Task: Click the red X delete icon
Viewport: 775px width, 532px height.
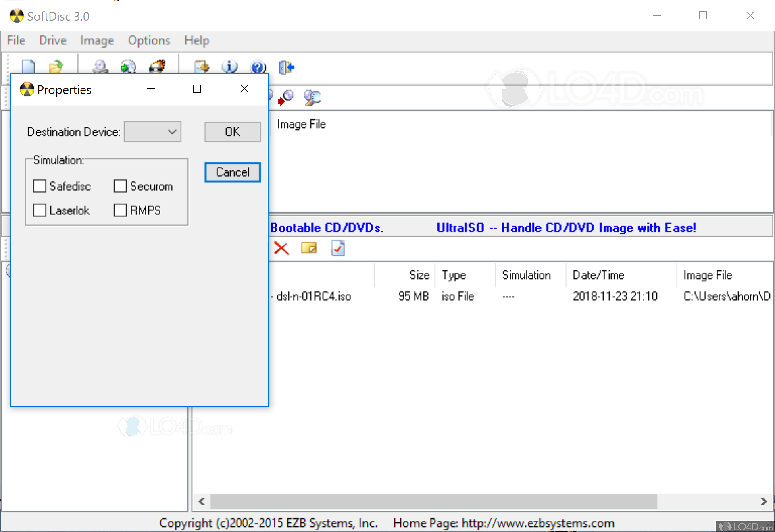Action: pyautogui.click(x=281, y=248)
